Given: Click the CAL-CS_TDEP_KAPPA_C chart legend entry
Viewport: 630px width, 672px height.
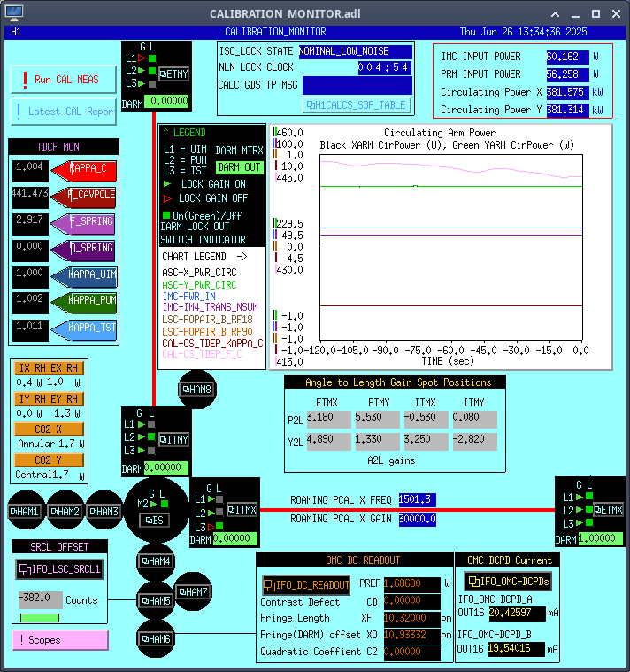Looking at the screenshot, I should [212, 344].
